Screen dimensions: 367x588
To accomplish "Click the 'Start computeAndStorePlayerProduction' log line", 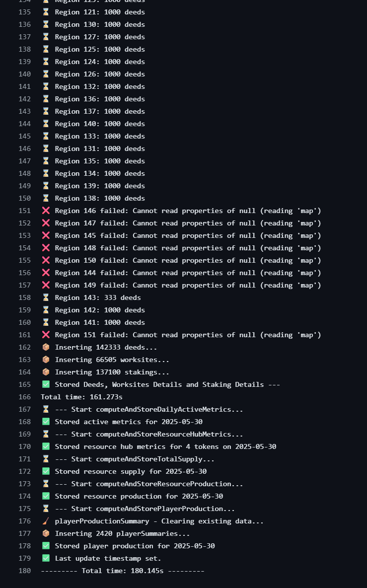I will pos(145,509).
